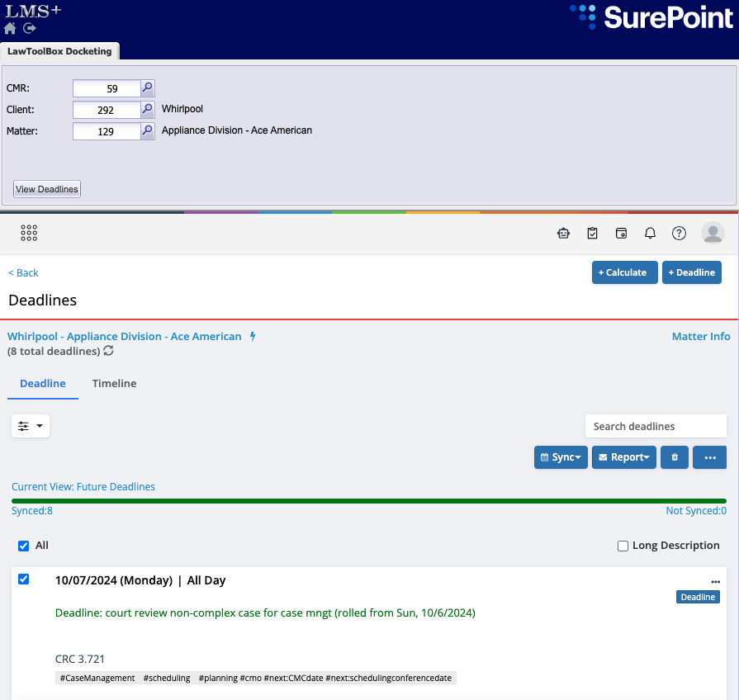Expand the filter options dropdown
The height and width of the screenshot is (700, 739).
click(x=31, y=426)
